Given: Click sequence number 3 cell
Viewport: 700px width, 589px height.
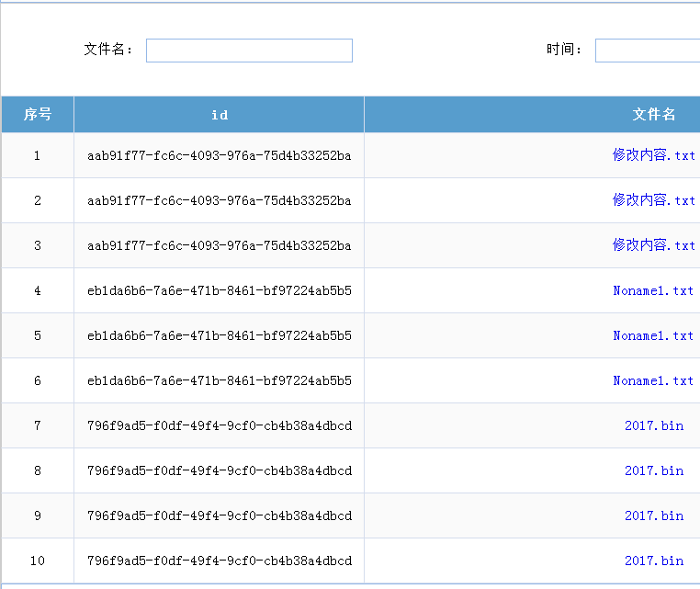Looking at the screenshot, I should [38, 245].
